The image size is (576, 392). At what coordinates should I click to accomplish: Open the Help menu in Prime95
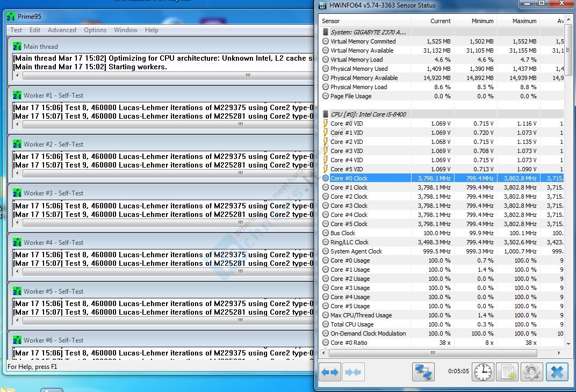pyautogui.click(x=152, y=30)
